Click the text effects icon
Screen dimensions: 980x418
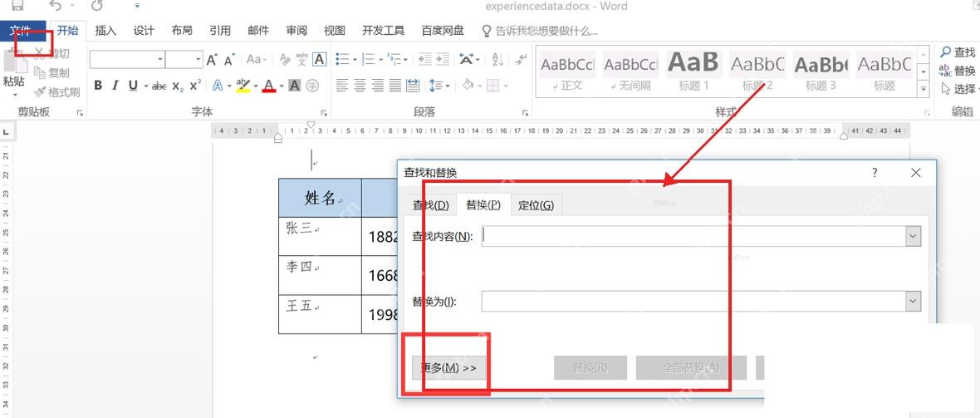tap(218, 86)
